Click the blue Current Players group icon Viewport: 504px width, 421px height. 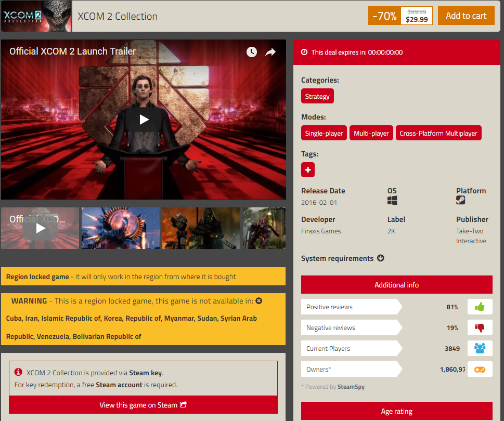480,348
